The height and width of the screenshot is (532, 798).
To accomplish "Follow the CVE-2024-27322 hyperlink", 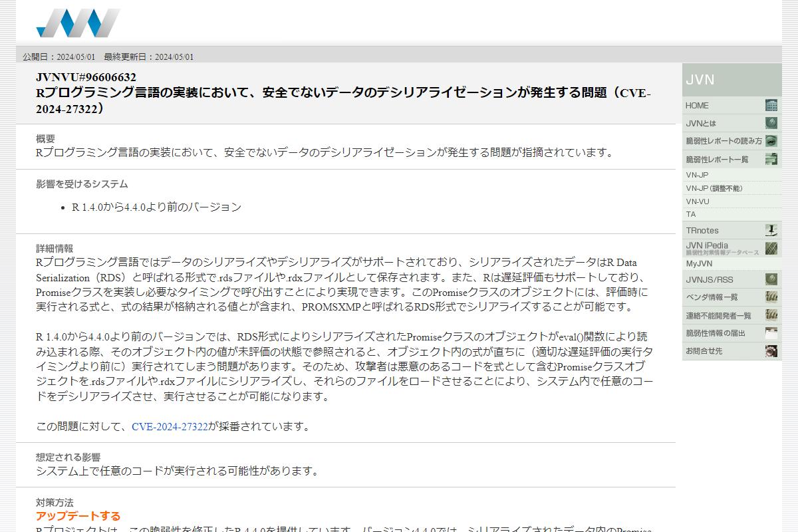I will tap(170, 426).
